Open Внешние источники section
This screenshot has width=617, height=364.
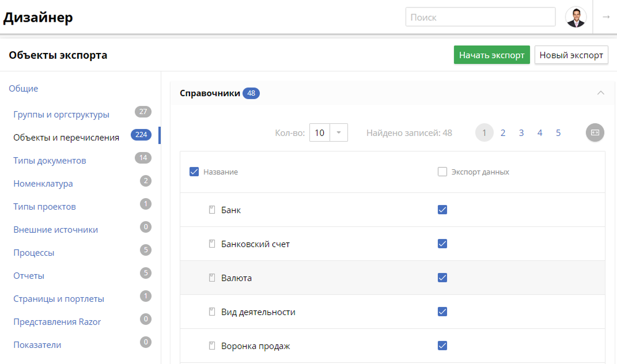[55, 229]
